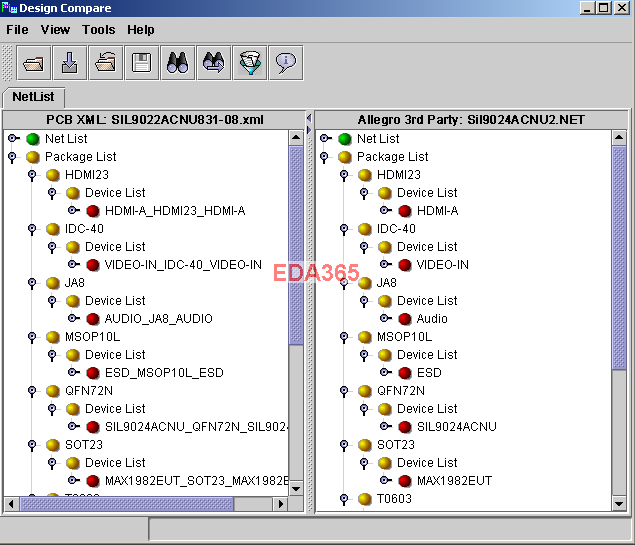Image resolution: width=635 pixels, height=545 pixels.
Task: Click yellow ball beside left Package List
Action: pos(32,157)
